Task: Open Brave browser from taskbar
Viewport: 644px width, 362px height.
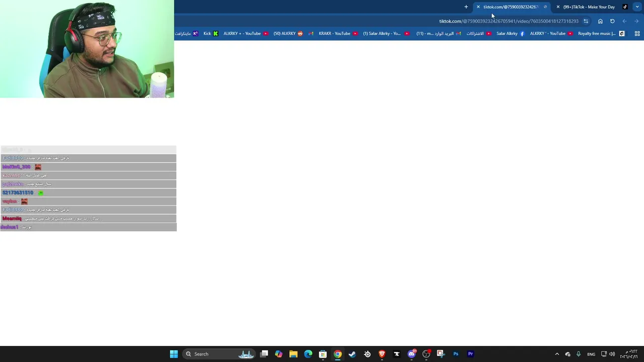Action: coord(382,354)
